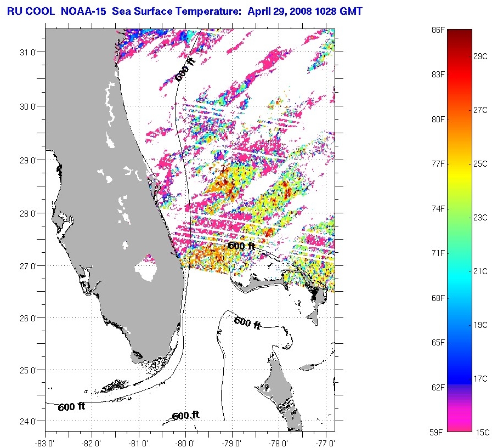Click the '-83 0'' longitude label

click(x=45, y=443)
